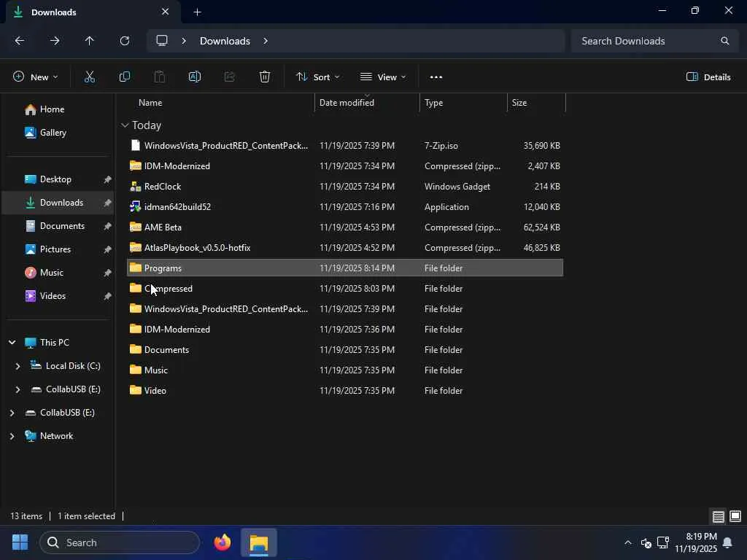Go back to previous folder
Viewport: 747px width, 560px height.
click(20, 41)
